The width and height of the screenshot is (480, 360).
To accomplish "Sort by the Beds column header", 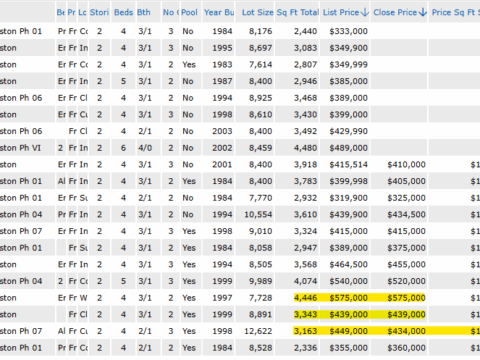I will (x=123, y=12).
